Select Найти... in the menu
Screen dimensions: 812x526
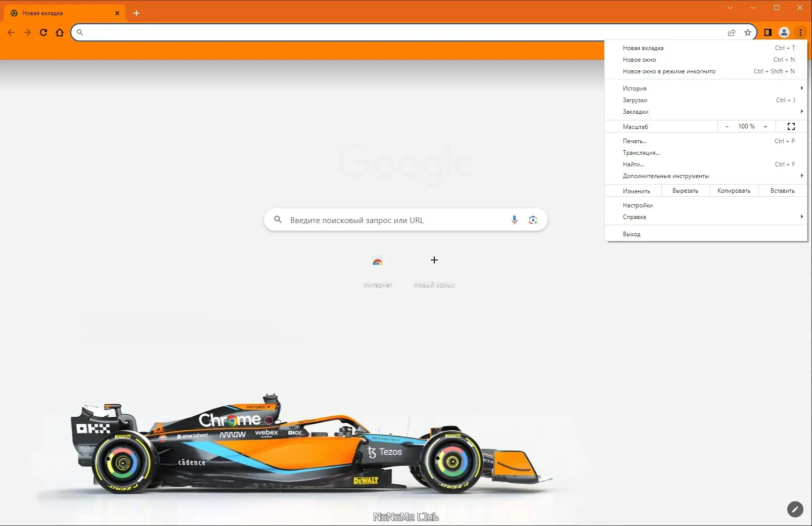[706, 164]
